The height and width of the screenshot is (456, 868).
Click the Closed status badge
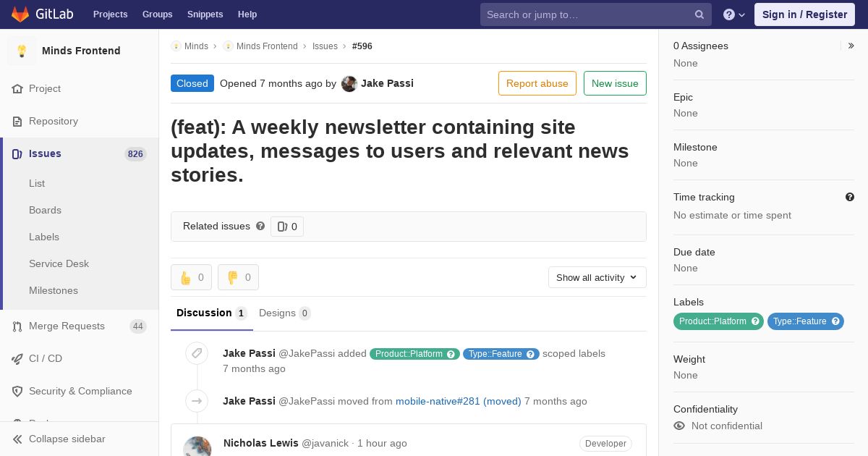pyautogui.click(x=192, y=83)
